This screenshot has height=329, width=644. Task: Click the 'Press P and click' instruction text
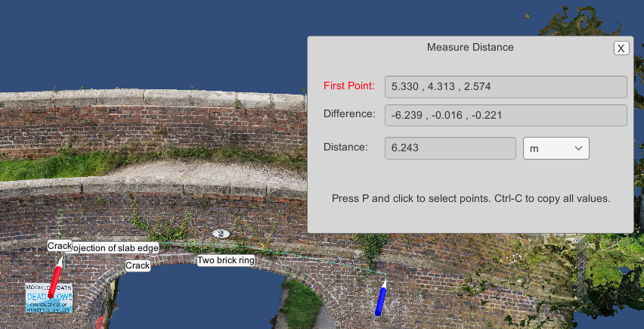coord(471,199)
